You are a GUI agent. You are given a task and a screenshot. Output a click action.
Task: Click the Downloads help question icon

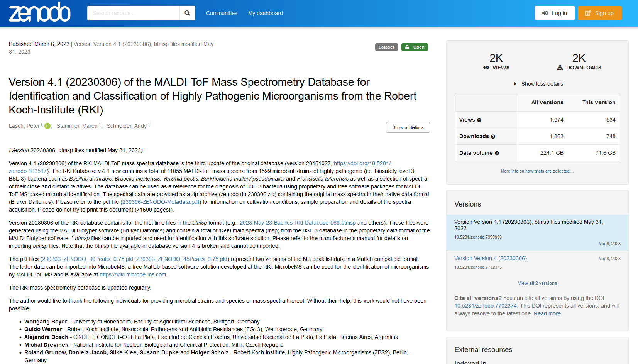tap(493, 137)
